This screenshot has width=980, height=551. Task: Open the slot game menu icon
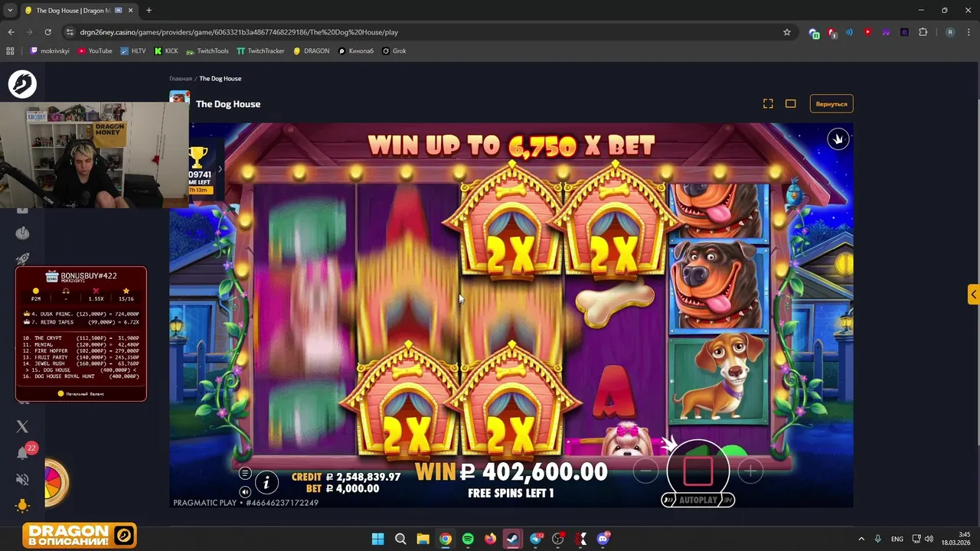(245, 474)
